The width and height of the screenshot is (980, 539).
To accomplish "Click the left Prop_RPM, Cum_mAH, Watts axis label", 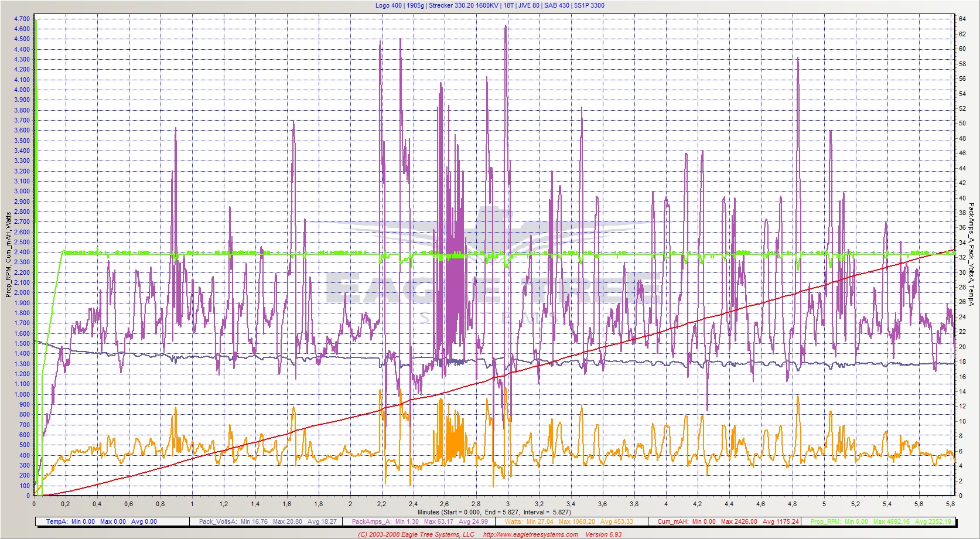I will pyautogui.click(x=9, y=254).
